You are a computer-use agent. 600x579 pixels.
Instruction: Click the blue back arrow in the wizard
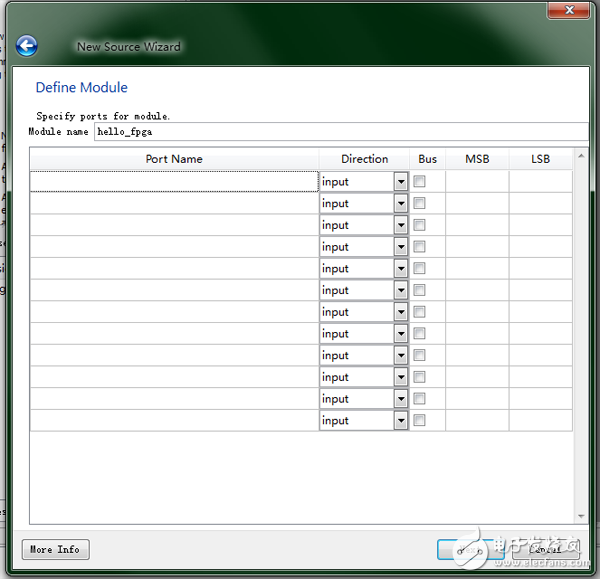pyautogui.click(x=26, y=46)
